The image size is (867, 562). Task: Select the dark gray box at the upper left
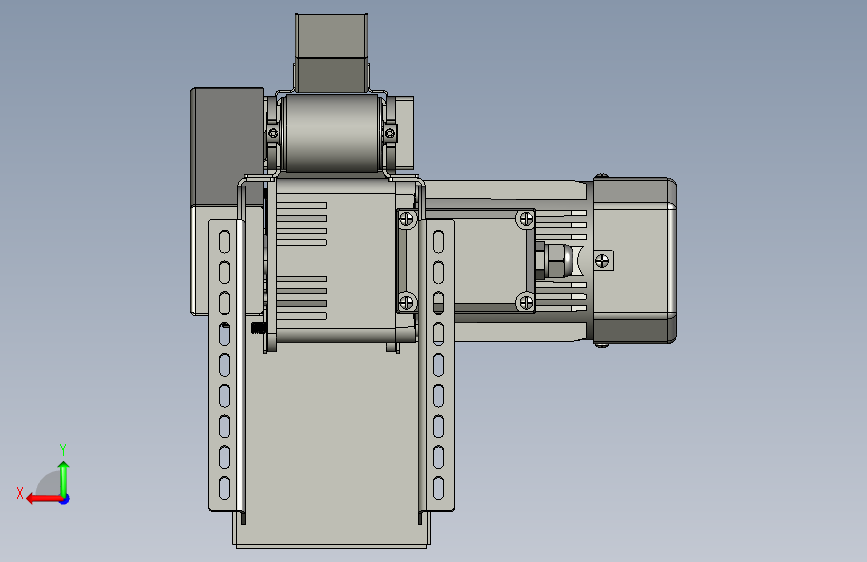227,147
